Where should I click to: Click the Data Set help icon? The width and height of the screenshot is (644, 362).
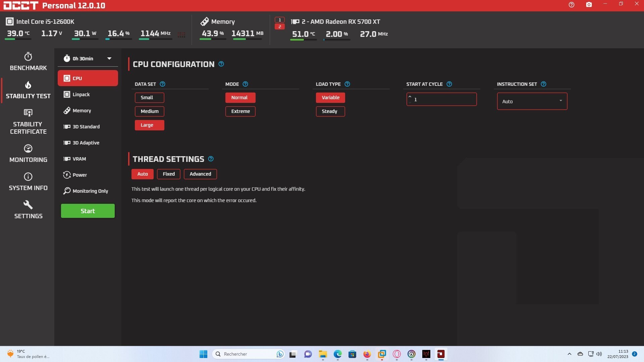tap(163, 84)
